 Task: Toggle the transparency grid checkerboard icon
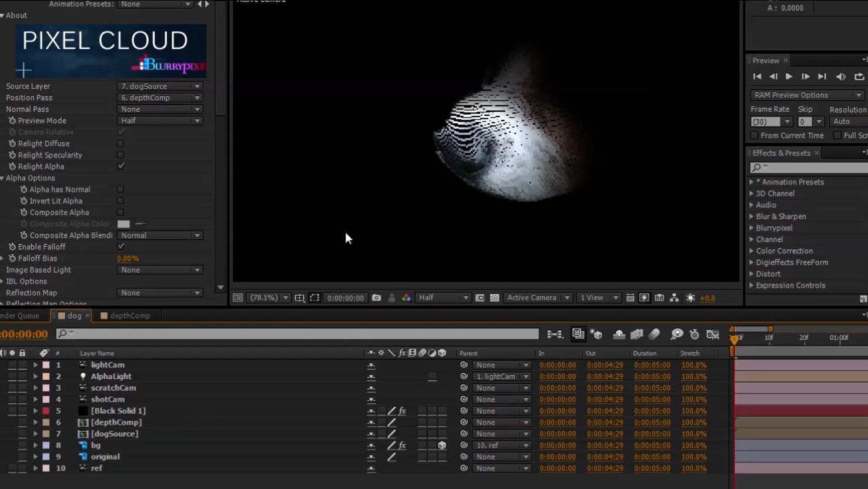tap(495, 298)
